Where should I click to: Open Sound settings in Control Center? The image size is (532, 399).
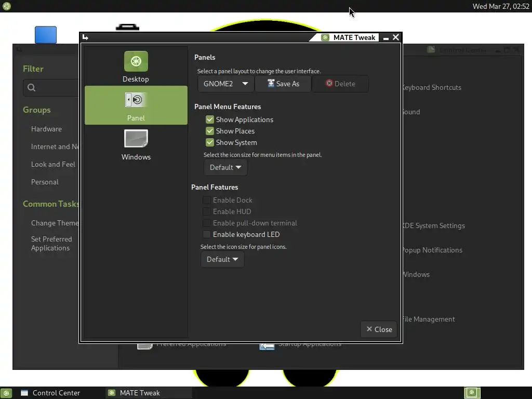(411, 112)
